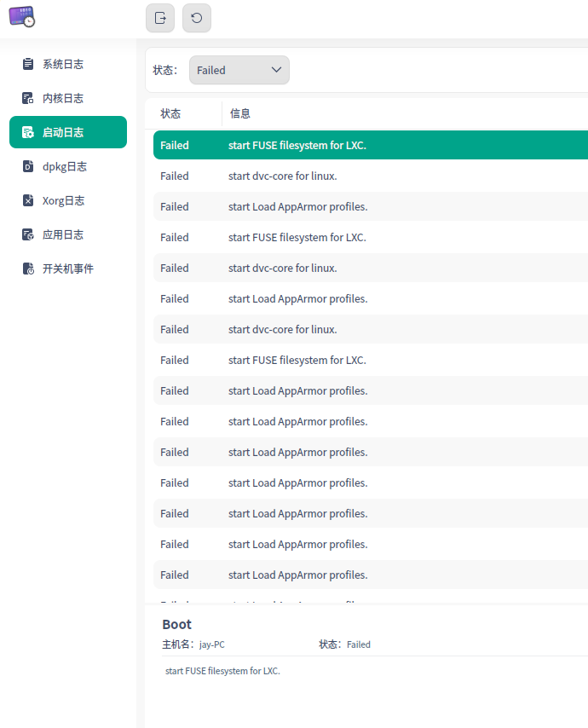The height and width of the screenshot is (728, 588).
Task: Select the sixth row start Load AppArmor profiles
Action: [x=371, y=298]
